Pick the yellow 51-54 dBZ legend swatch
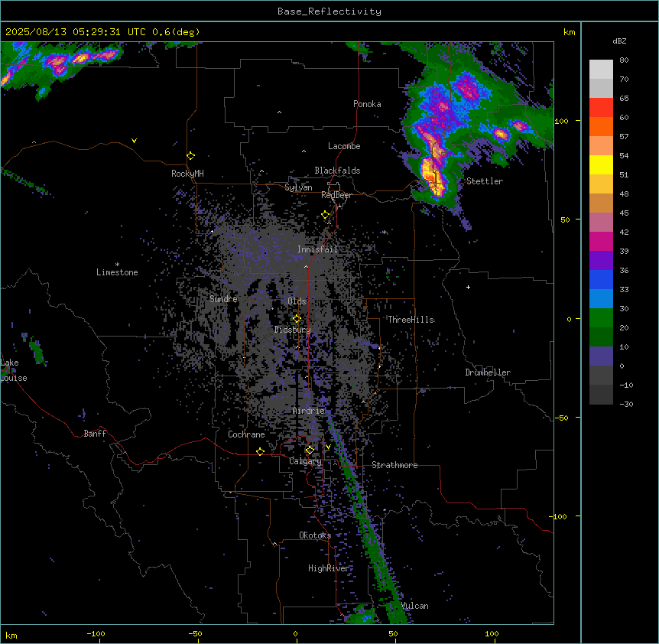The height and width of the screenshot is (644, 659). coord(601,164)
